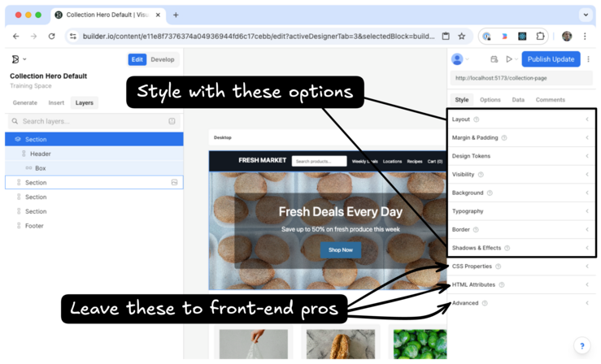601x364 pixels.
Task: Click Recipes nav link
Action: point(415,162)
